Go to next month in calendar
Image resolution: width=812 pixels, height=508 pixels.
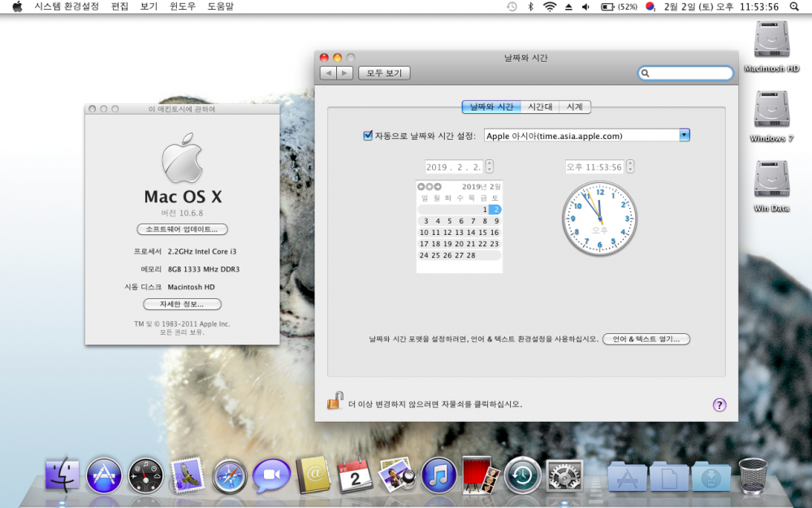[438, 187]
